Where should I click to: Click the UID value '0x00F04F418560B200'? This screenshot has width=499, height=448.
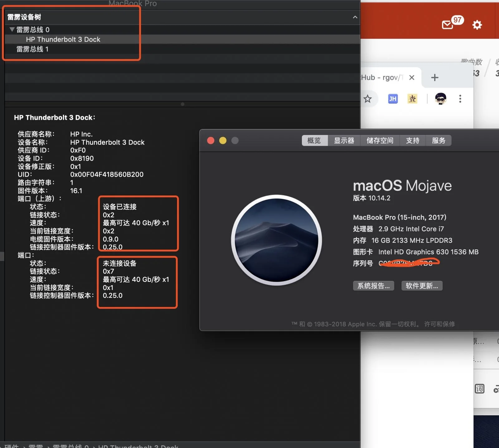click(x=107, y=175)
